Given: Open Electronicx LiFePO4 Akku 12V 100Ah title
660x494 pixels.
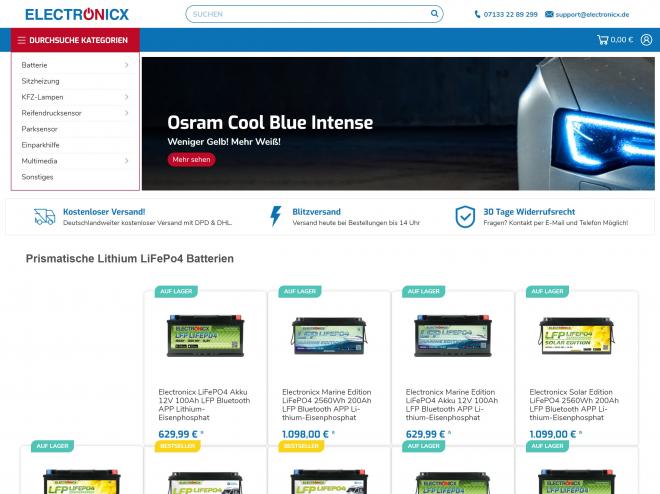Looking at the screenshot, I should (x=205, y=405).
